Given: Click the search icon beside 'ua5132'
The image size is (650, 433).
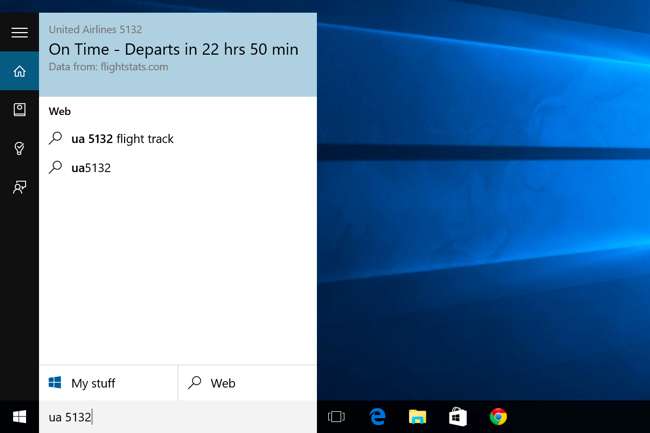Looking at the screenshot, I should pos(55,167).
